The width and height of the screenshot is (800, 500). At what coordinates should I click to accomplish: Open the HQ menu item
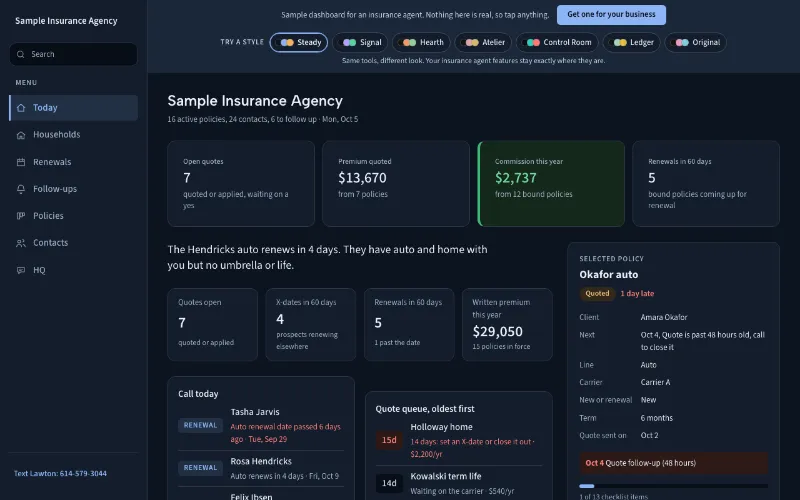[73, 270]
